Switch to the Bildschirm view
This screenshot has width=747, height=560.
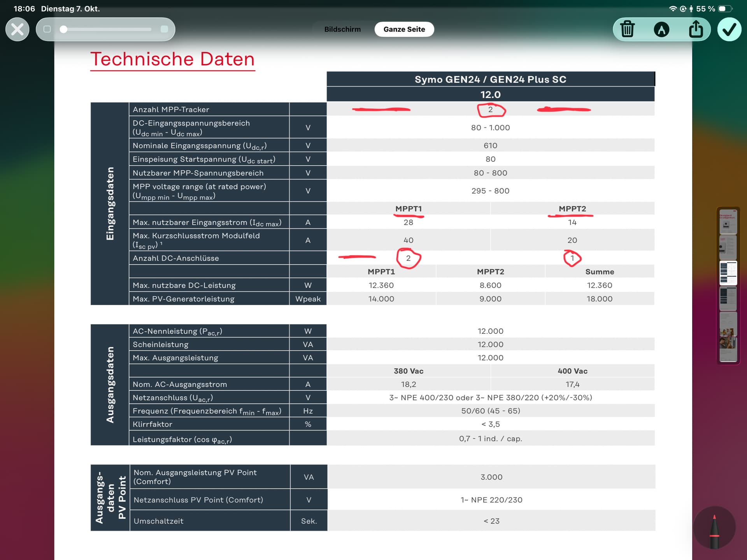click(x=342, y=29)
